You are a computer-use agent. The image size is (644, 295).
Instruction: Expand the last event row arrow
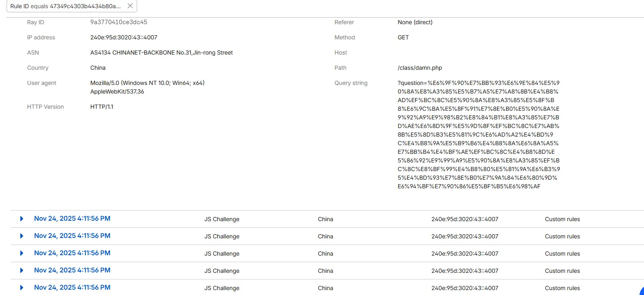pos(22,288)
